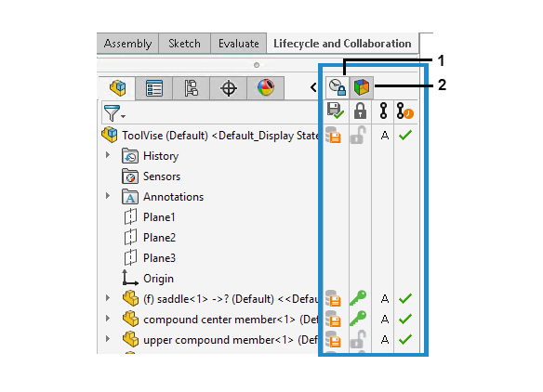Open the ConfigurationManager tab icon

pos(192,88)
